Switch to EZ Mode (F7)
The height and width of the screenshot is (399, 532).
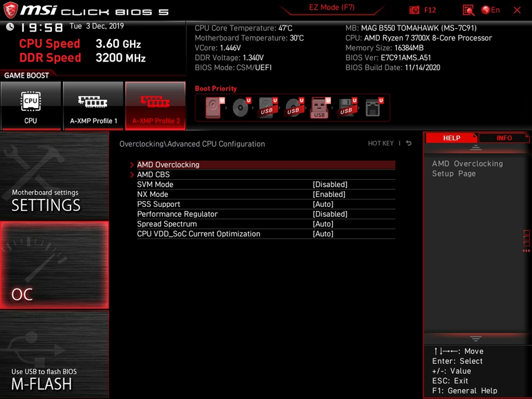pos(331,7)
